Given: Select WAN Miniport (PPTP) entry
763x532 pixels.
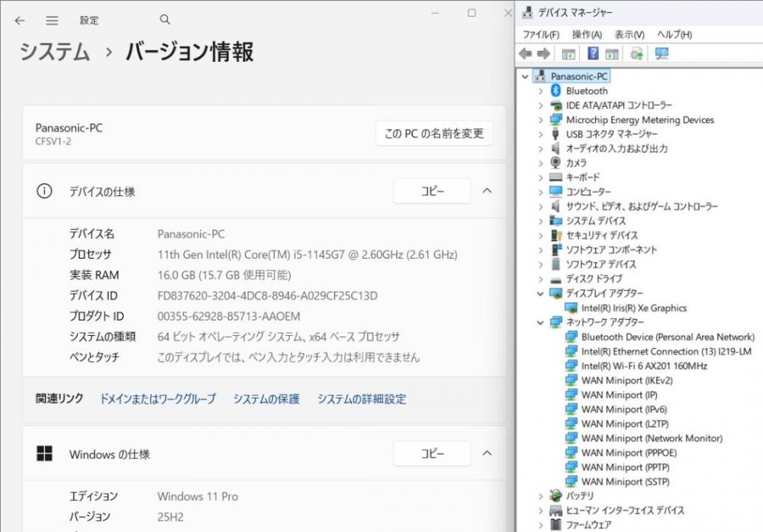Looking at the screenshot, I should [x=626, y=467].
